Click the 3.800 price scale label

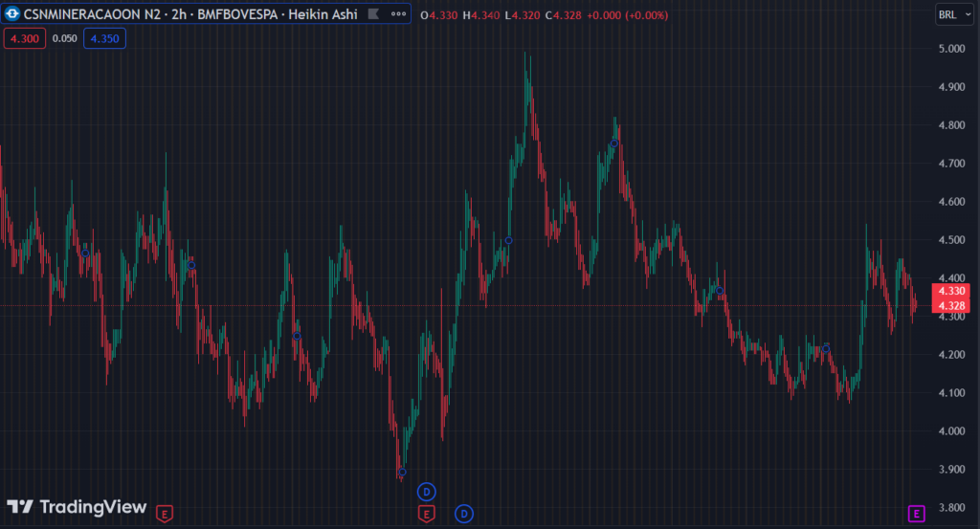coord(952,508)
